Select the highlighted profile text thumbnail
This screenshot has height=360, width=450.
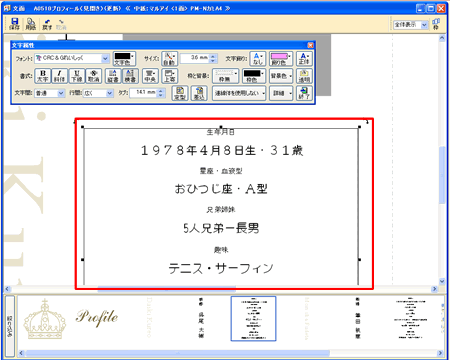tap(253, 319)
